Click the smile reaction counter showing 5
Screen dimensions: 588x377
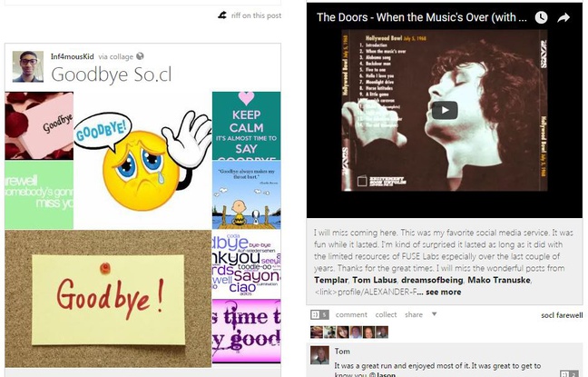pos(320,314)
